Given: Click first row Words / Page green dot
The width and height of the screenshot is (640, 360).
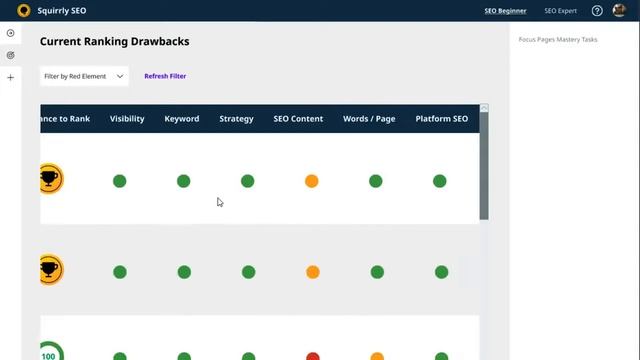Looking at the screenshot, I should pos(376,181).
